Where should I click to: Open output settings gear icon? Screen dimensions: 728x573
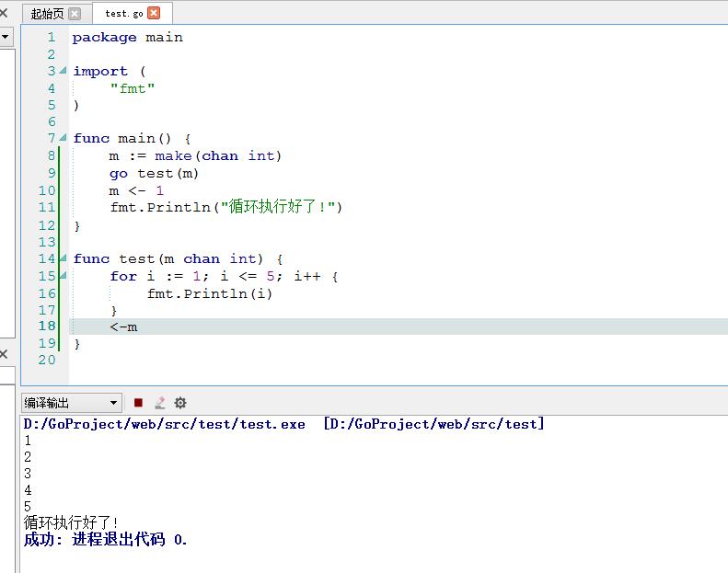pos(180,403)
